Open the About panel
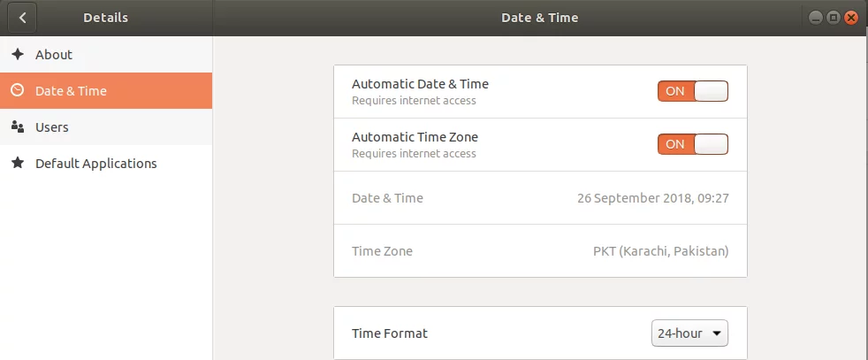This screenshot has height=360, width=868. 54,55
